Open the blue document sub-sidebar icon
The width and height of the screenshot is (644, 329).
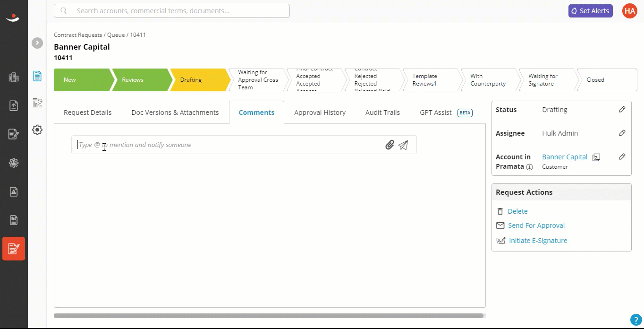click(37, 76)
